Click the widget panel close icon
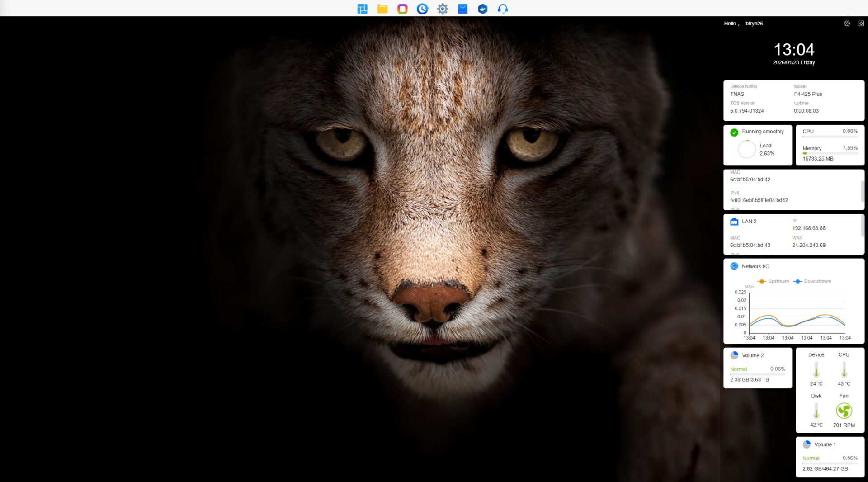Viewport: 868px width, 482px height. click(x=861, y=24)
